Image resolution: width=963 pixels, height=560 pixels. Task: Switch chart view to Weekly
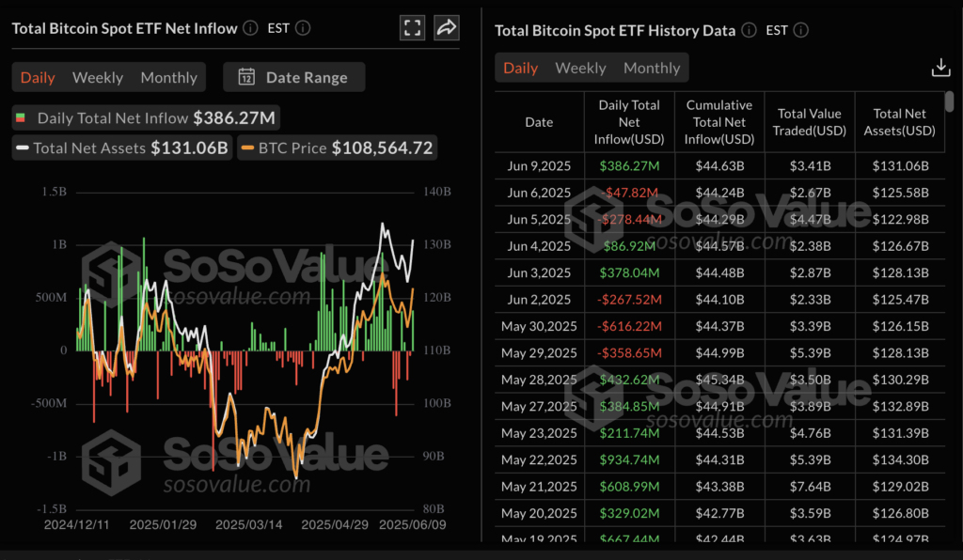(98, 77)
